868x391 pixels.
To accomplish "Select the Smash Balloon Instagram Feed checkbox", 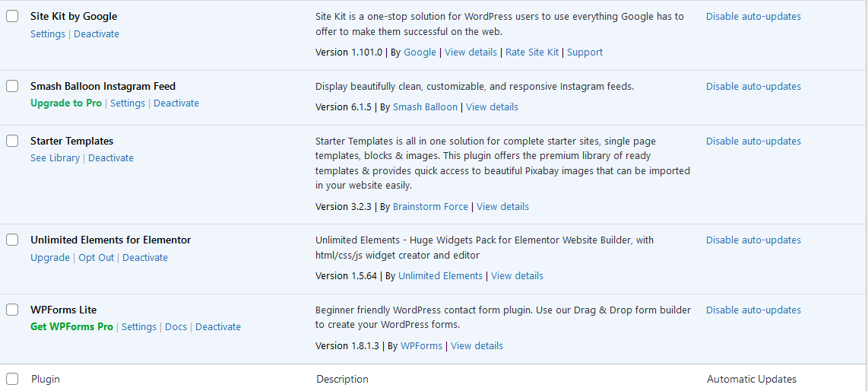I will click(x=12, y=87).
